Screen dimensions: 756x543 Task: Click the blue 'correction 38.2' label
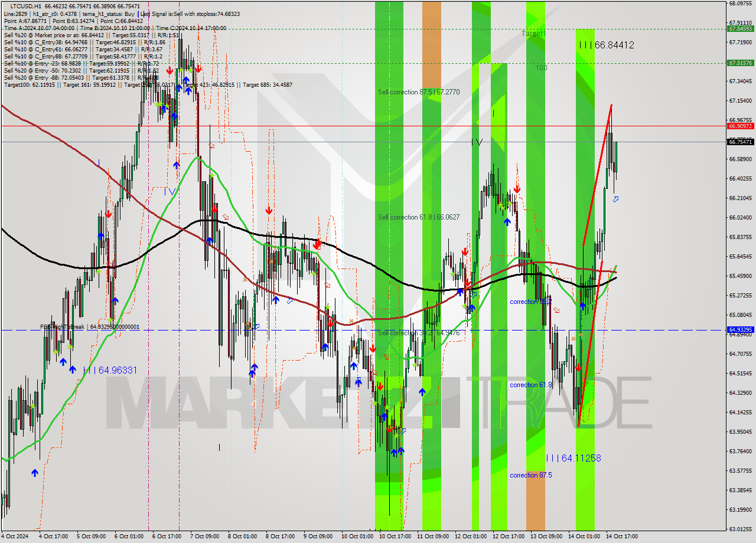pos(531,302)
